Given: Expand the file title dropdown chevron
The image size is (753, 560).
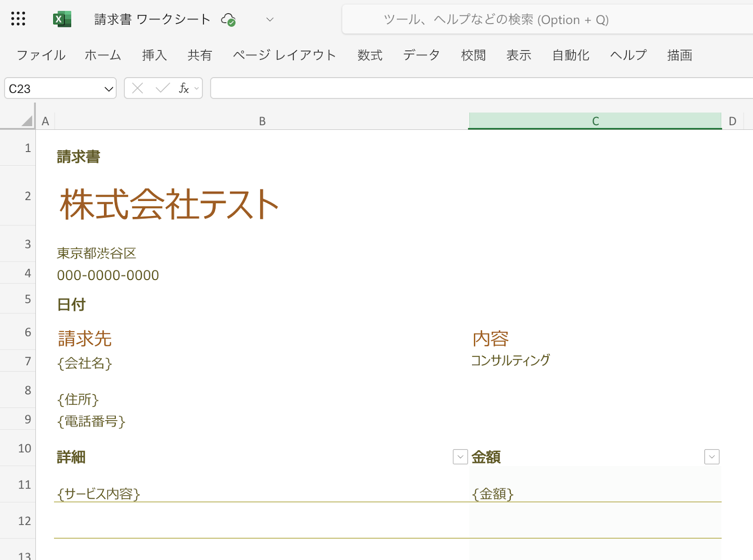Looking at the screenshot, I should pos(270,20).
